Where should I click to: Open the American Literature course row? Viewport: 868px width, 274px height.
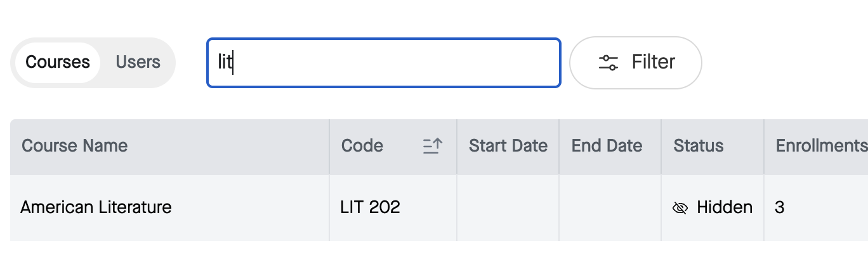pyautogui.click(x=439, y=207)
